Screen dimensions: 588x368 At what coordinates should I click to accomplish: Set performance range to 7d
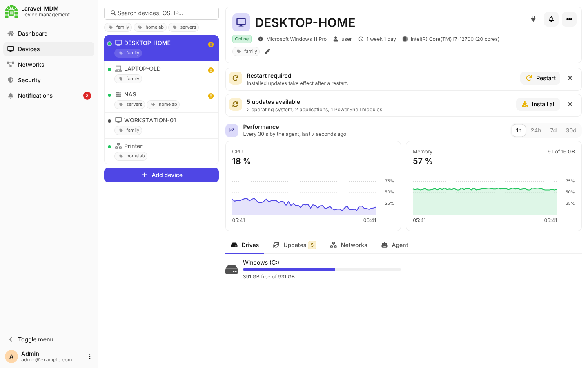point(553,130)
